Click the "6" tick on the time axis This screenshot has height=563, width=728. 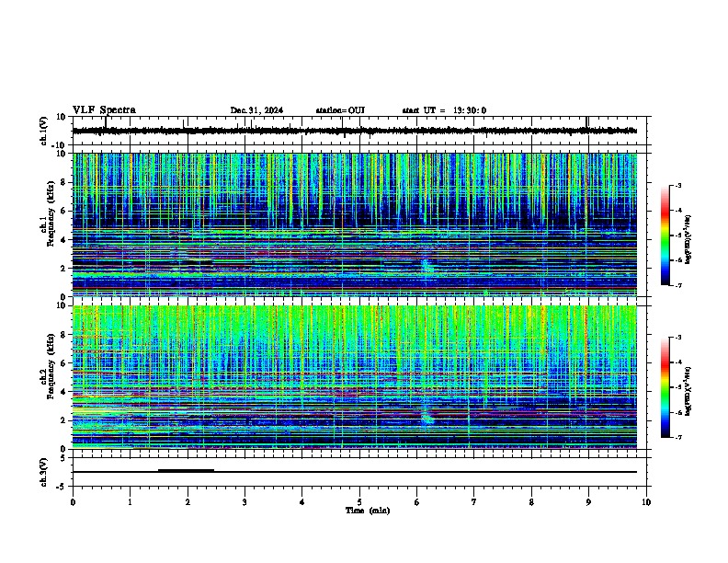tap(417, 502)
